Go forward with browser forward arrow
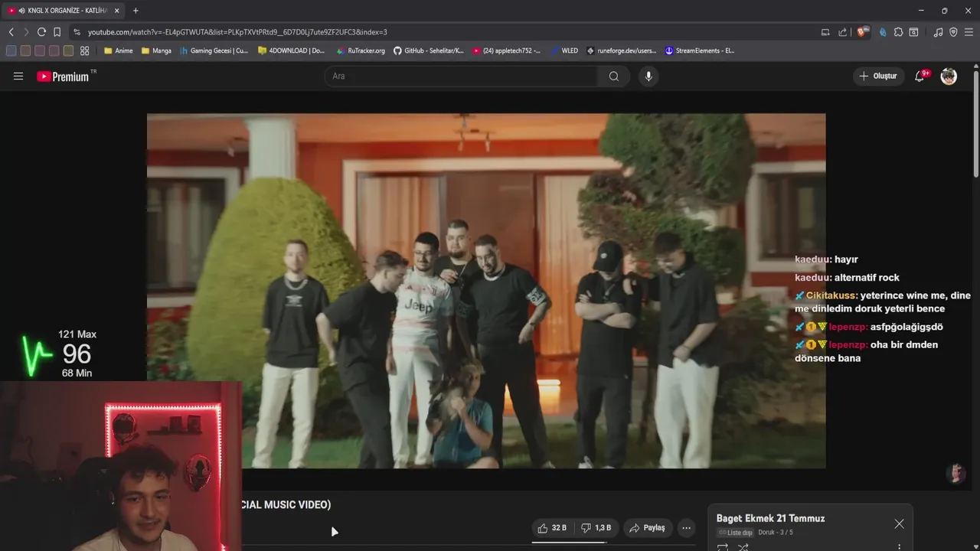This screenshot has height=551, width=980. 26,32
